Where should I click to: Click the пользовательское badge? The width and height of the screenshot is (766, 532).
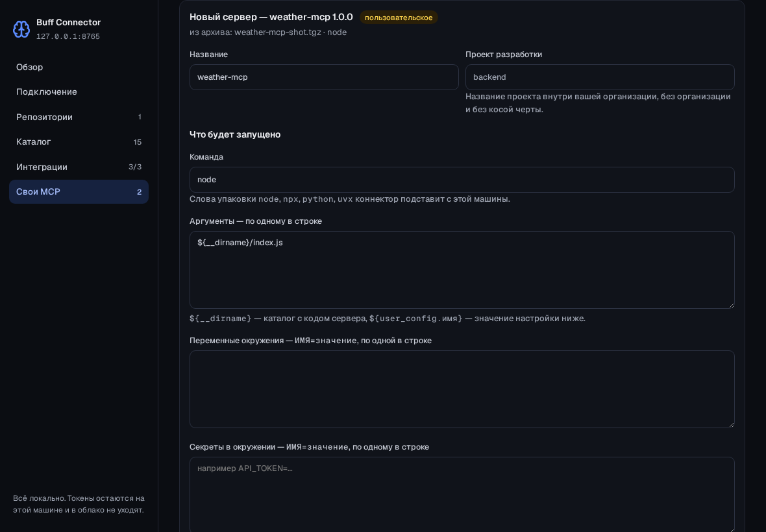tap(399, 18)
